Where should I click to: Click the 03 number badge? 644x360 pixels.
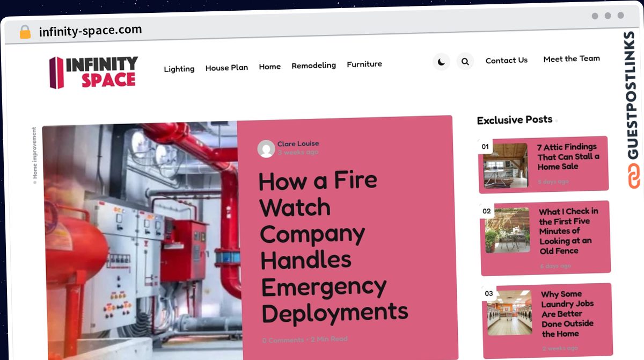(489, 293)
